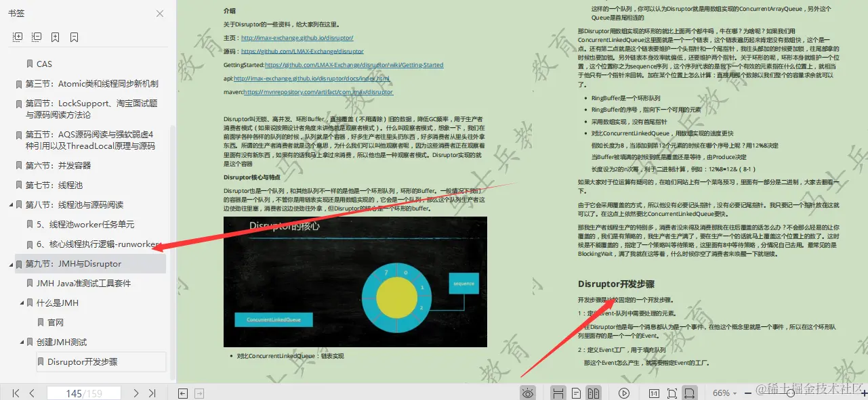Toggle eye protection mode

point(529,393)
